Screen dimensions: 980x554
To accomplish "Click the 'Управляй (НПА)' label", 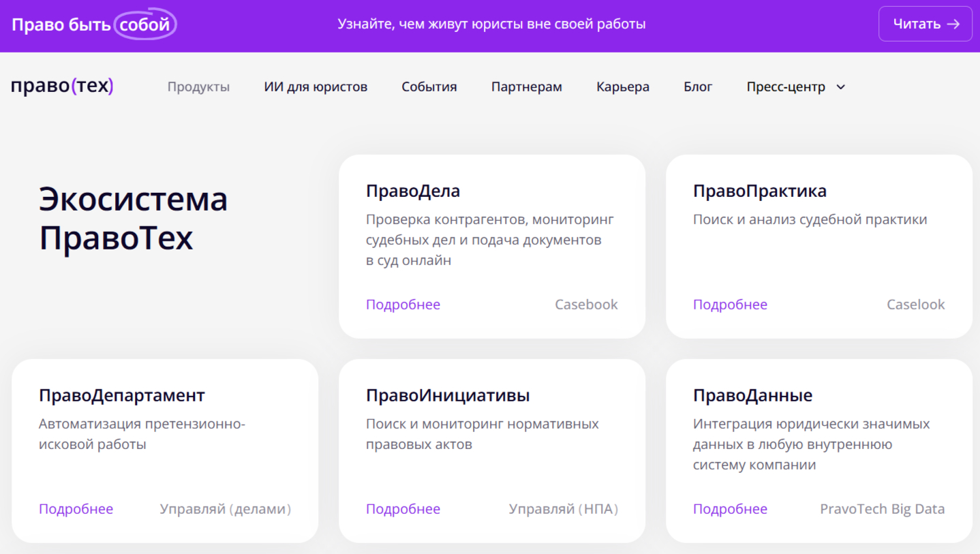I will [x=564, y=509].
